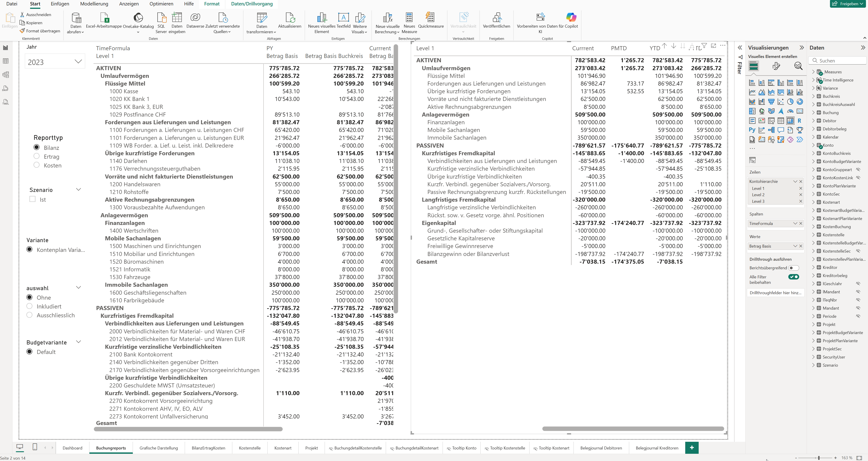868x461 pixels.
Task: Add a new page with the plus button
Action: point(692,448)
